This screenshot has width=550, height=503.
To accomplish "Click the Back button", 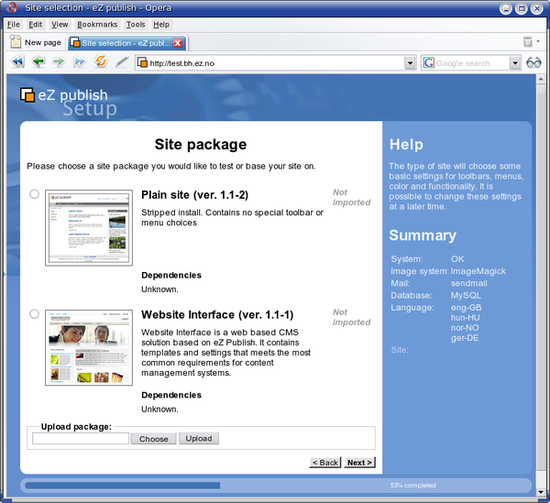I will point(325,463).
